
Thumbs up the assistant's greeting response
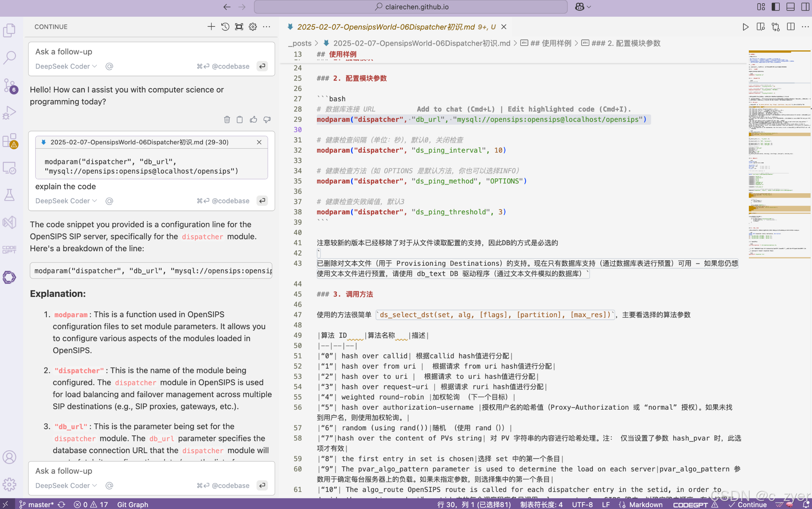click(253, 120)
